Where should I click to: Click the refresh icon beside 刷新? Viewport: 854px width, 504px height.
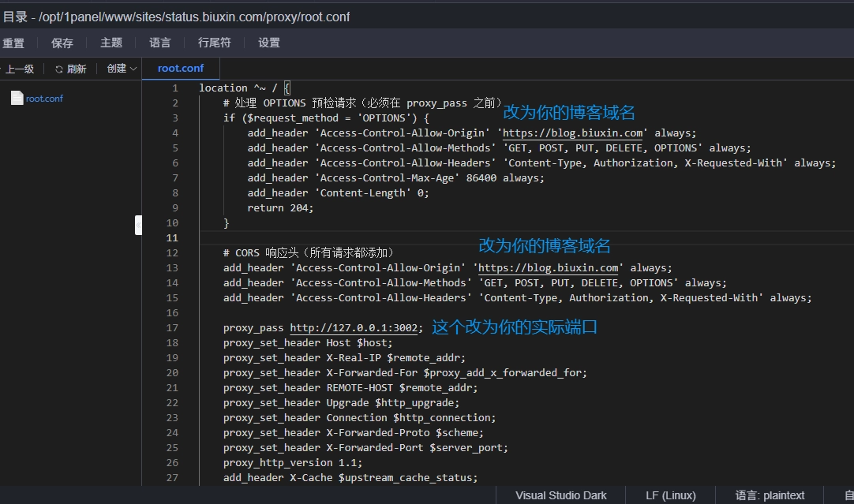coord(59,69)
